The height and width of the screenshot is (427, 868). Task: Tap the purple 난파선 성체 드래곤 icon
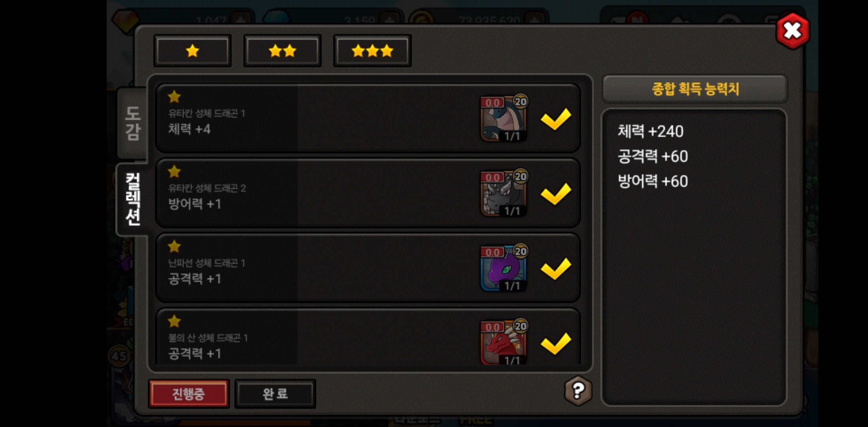pos(504,268)
